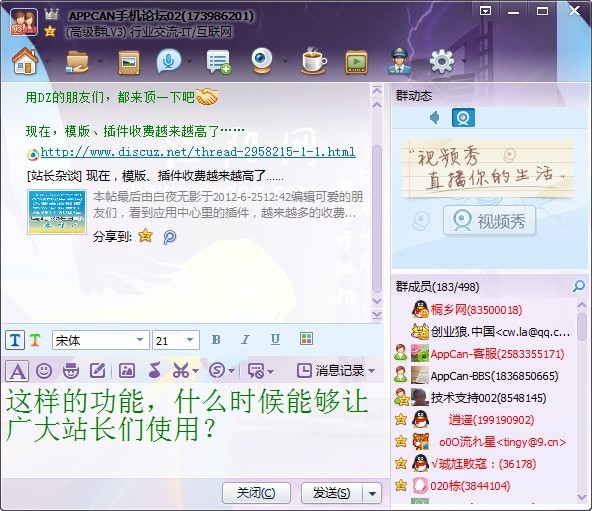This screenshot has width=592, height=511.
Task: Open the discuz.net thread link
Action: pos(198,152)
